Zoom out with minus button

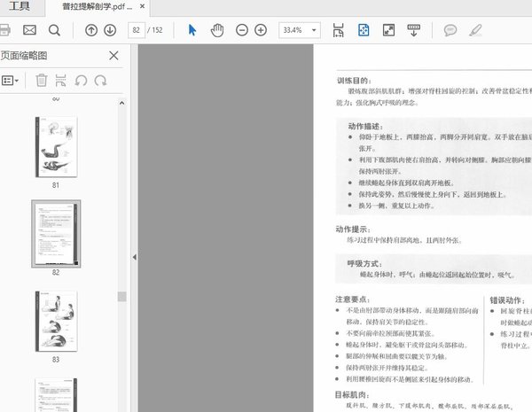click(242, 30)
